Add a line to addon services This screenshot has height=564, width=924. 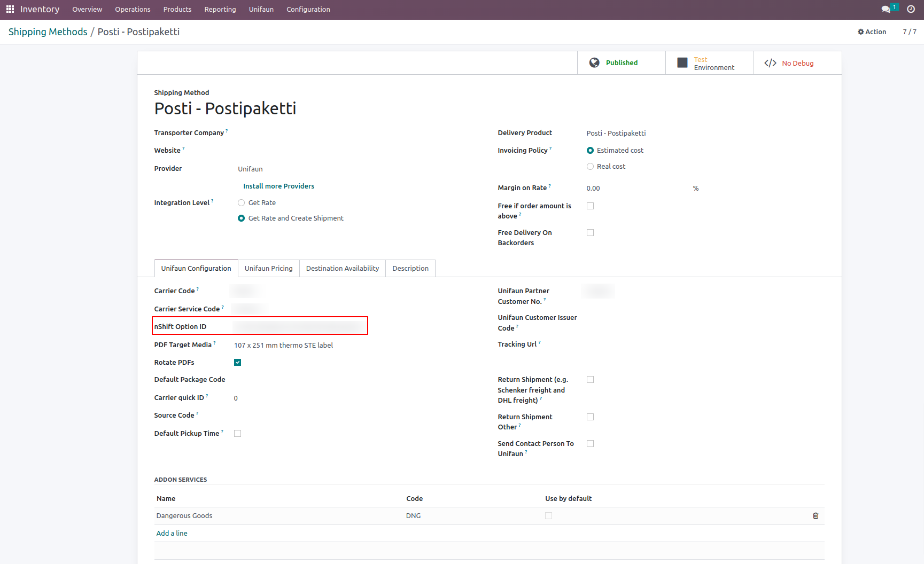tap(172, 534)
